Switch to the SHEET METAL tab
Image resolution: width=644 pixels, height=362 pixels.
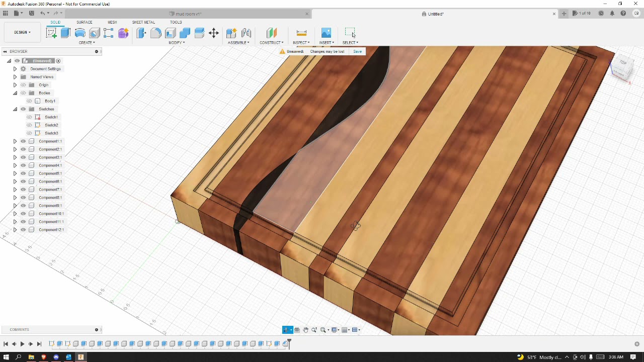(x=143, y=22)
